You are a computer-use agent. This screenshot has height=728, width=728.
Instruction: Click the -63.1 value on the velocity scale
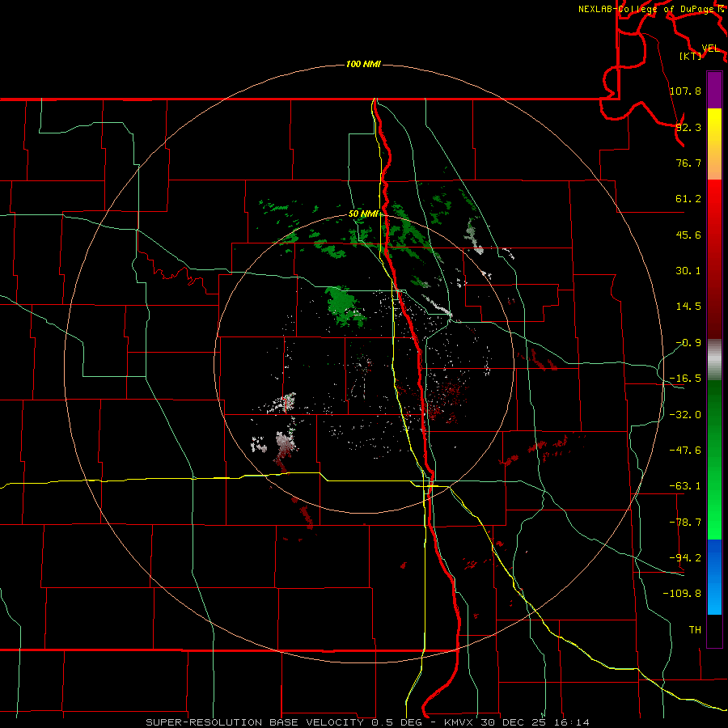pos(685,486)
